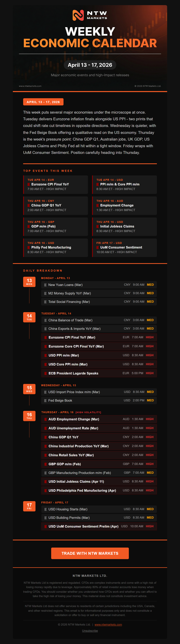The image size is (180, 644).
Task: Click the 13 MON date badge
Action: click(x=29, y=282)
